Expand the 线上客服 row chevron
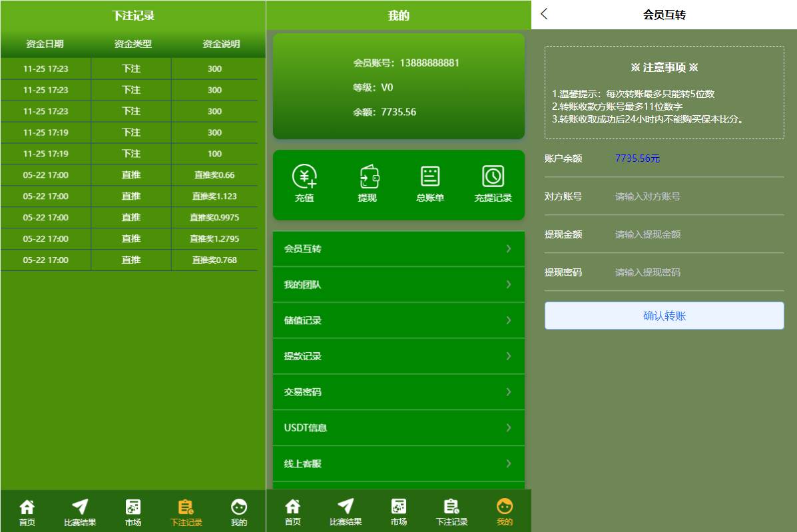 click(x=508, y=463)
